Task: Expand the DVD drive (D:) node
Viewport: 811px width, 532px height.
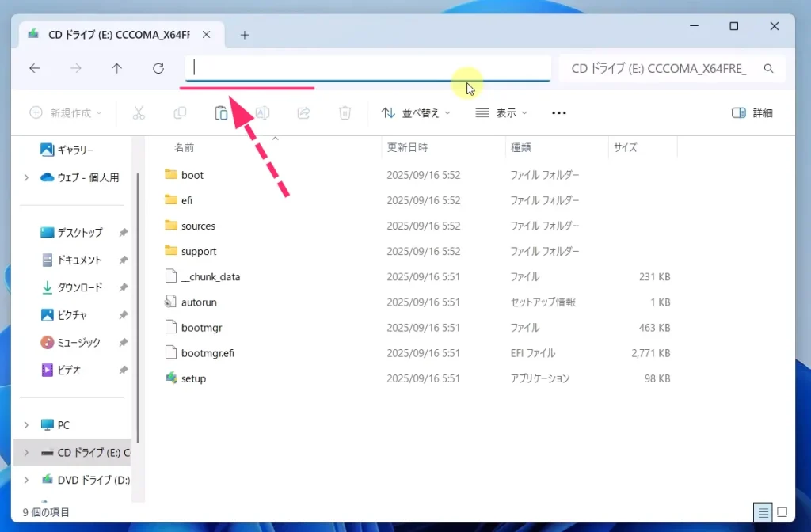Action: pos(26,480)
